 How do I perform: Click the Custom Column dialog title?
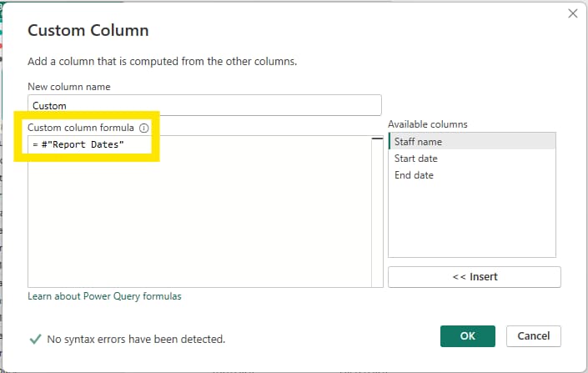coord(88,31)
